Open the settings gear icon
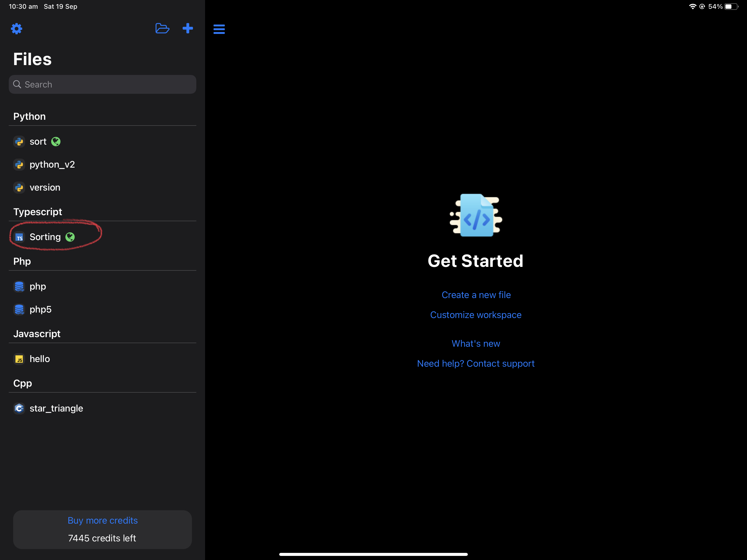The width and height of the screenshot is (747, 560). click(17, 29)
